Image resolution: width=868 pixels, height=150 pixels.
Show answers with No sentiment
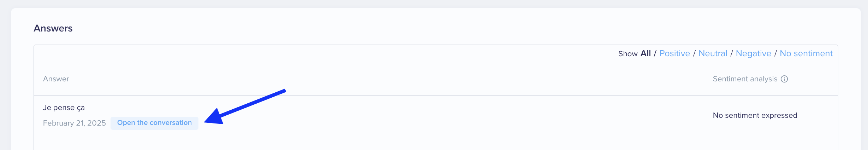tap(806, 53)
